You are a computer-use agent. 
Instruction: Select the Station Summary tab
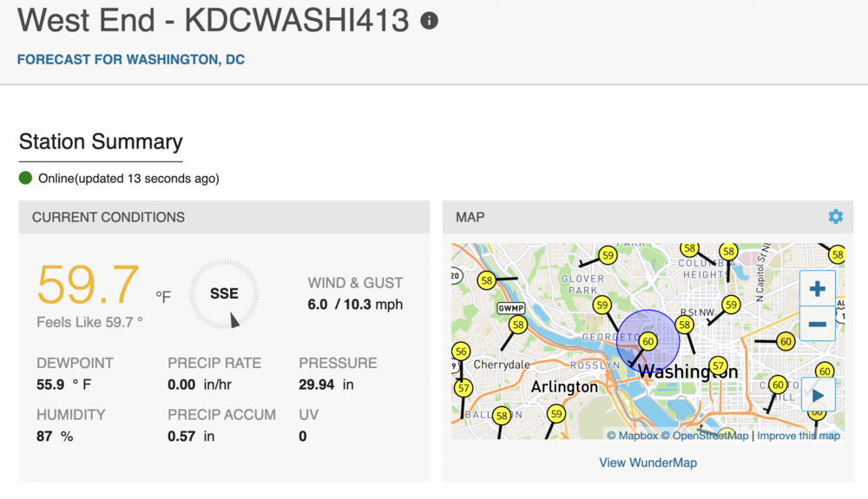101,142
